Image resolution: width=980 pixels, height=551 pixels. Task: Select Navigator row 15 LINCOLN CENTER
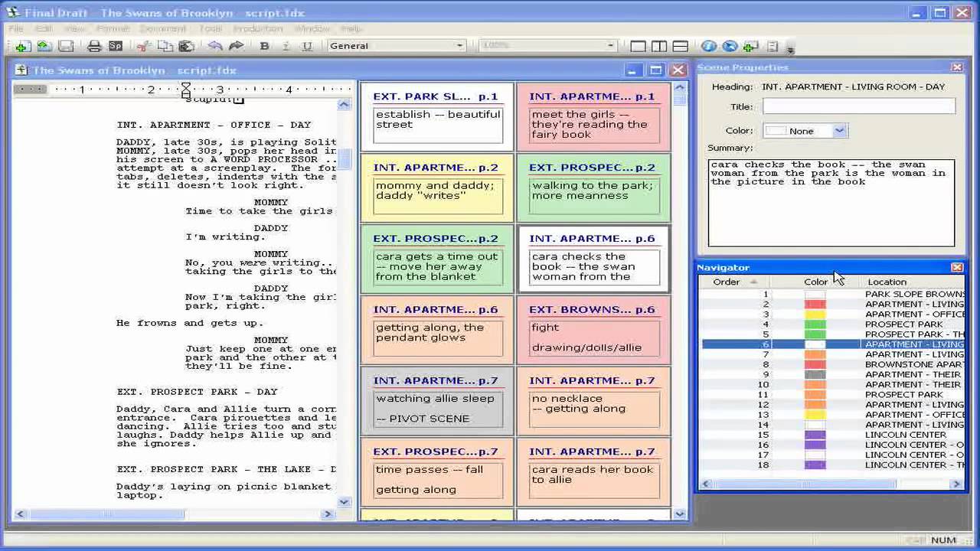(x=833, y=435)
